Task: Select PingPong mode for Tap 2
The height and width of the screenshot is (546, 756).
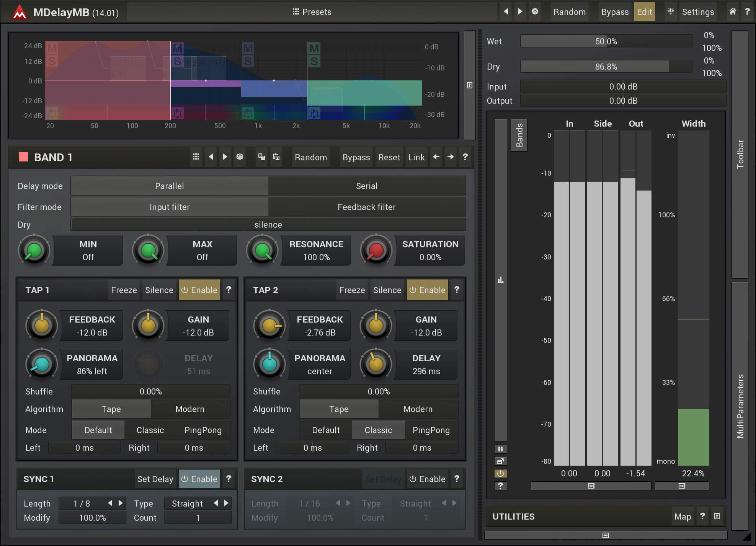Action: [x=431, y=430]
